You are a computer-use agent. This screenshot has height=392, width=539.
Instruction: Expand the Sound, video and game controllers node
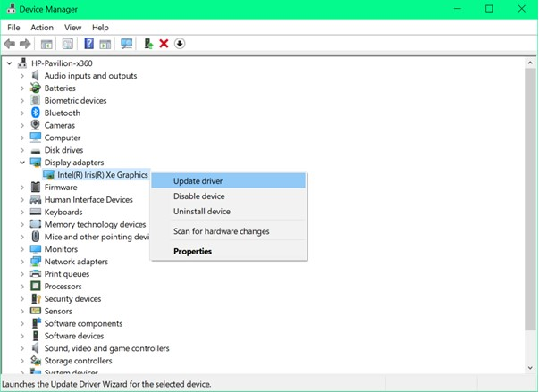(x=22, y=348)
